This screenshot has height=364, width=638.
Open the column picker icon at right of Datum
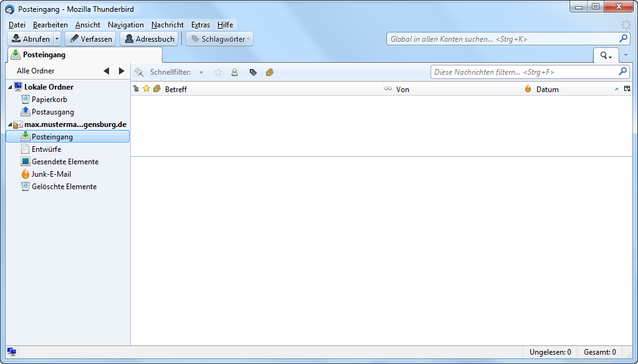click(627, 89)
